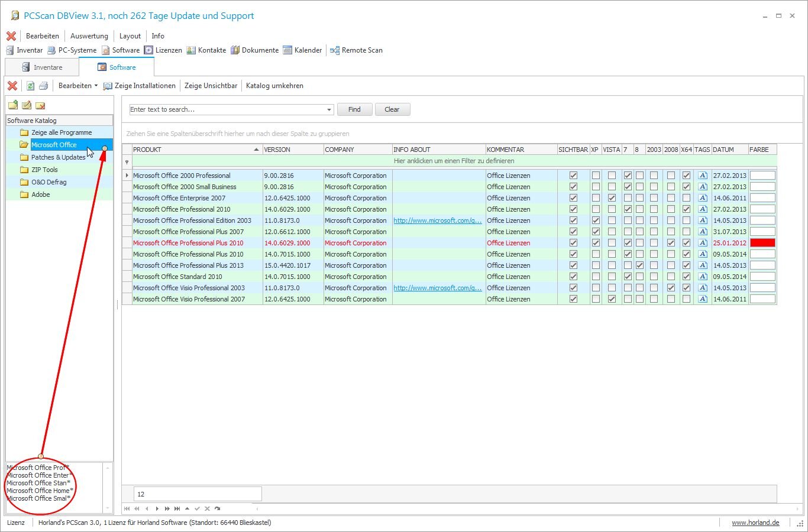
Task: Click the Clear button
Action: [x=392, y=109]
